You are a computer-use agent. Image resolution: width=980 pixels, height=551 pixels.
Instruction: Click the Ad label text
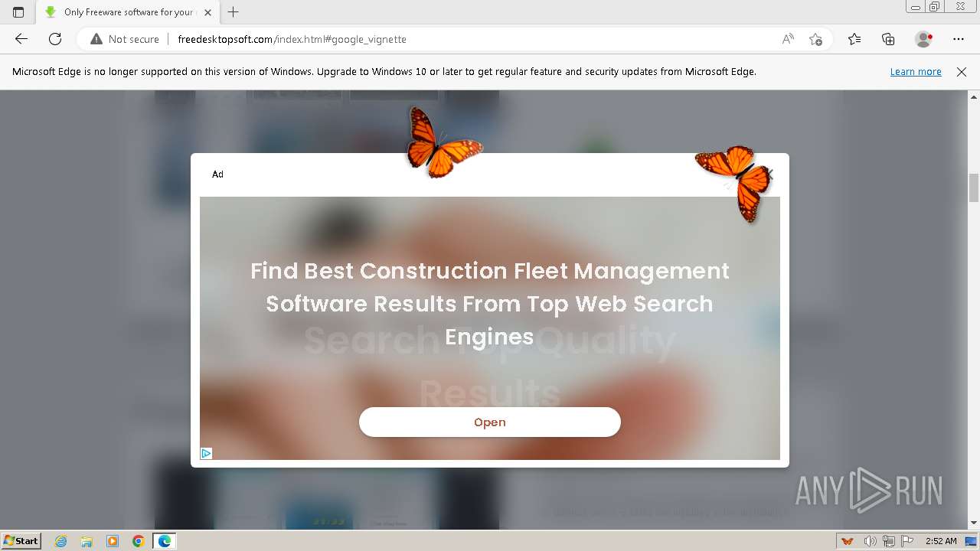click(217, 174)
